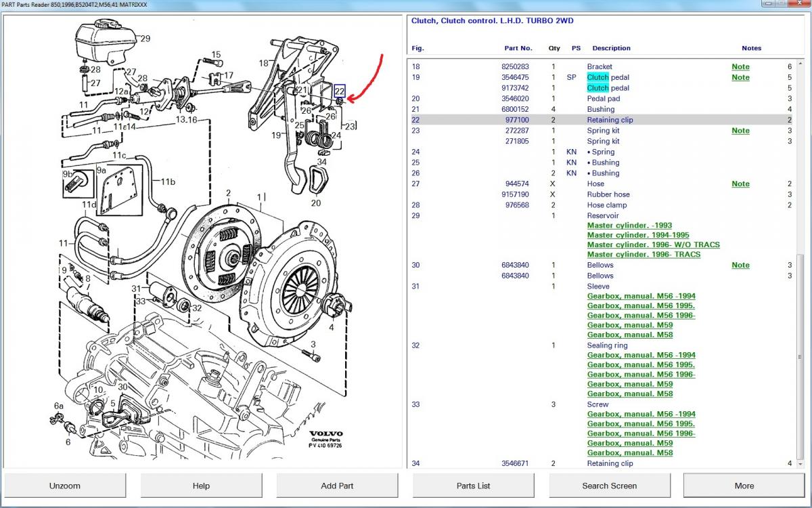This screenshot has width=812, height=508.
Task: Click callout 6a in the diagram
Action: point(59,406)
